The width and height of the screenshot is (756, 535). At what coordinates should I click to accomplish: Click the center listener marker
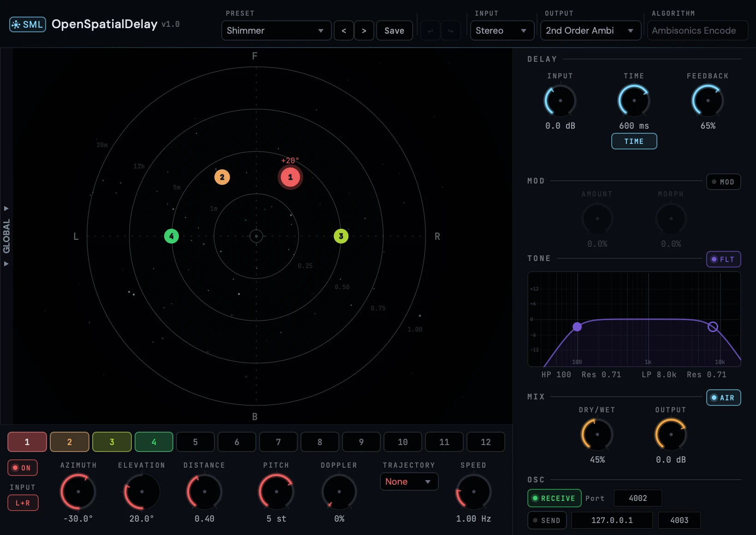(256, 236)
